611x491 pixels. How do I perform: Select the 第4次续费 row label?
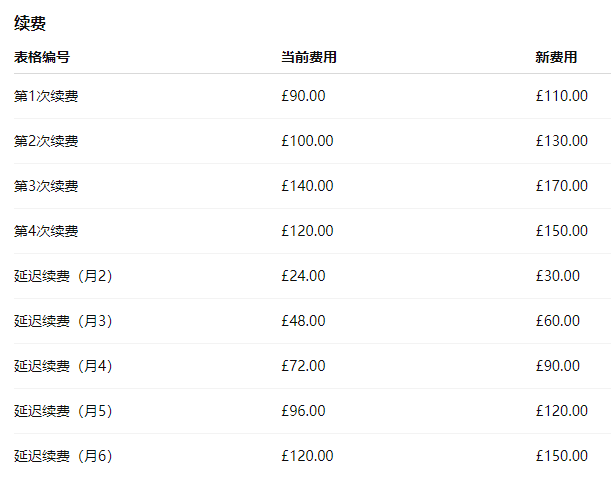(46, 231)
